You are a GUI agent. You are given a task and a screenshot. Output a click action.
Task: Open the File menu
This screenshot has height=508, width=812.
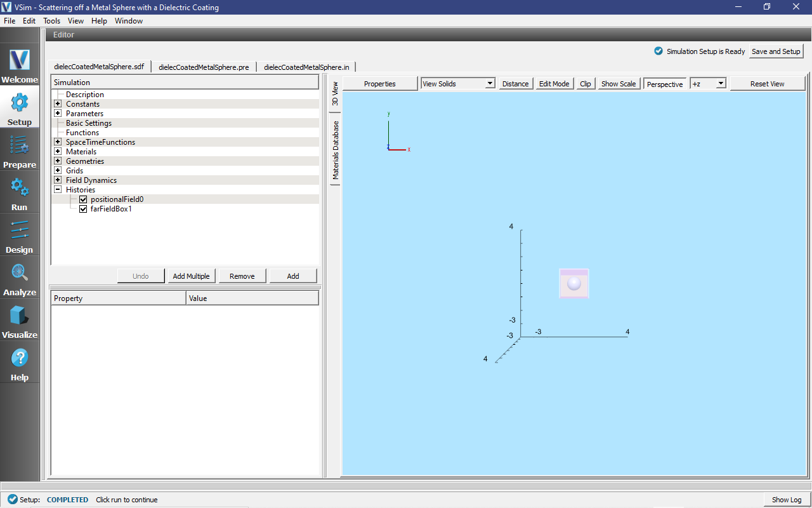point(10,21)
